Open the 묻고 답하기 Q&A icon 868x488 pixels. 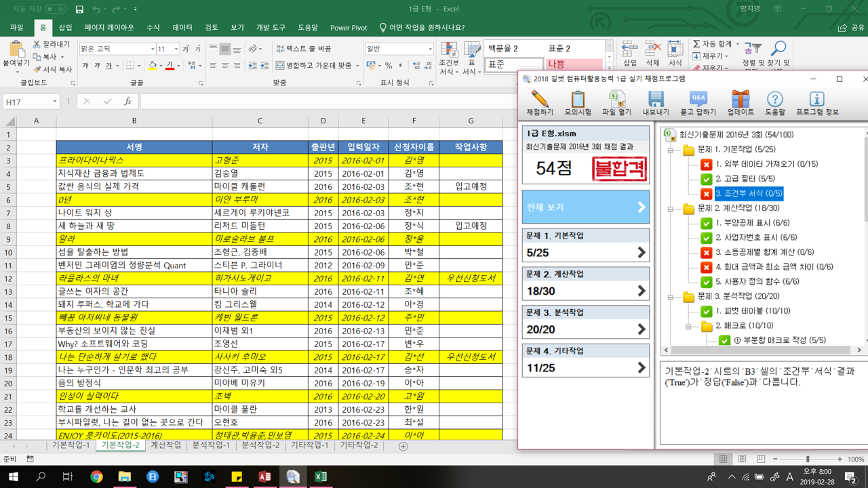[x=698, y=102]
